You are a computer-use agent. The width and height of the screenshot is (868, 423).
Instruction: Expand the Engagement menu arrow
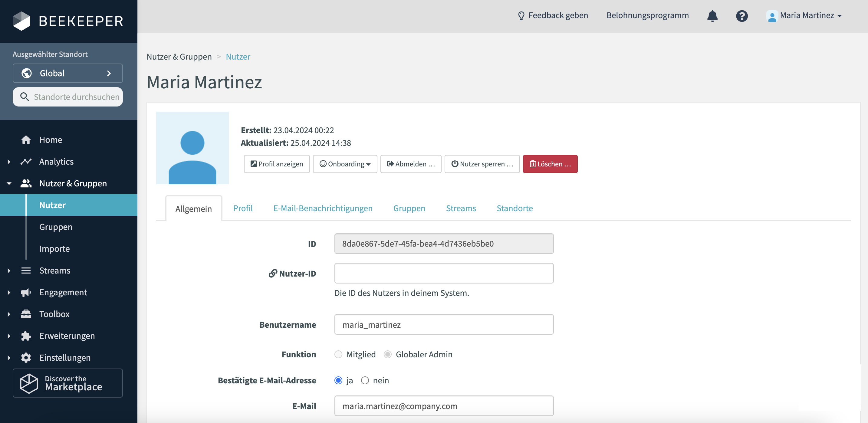pos(9,292)
